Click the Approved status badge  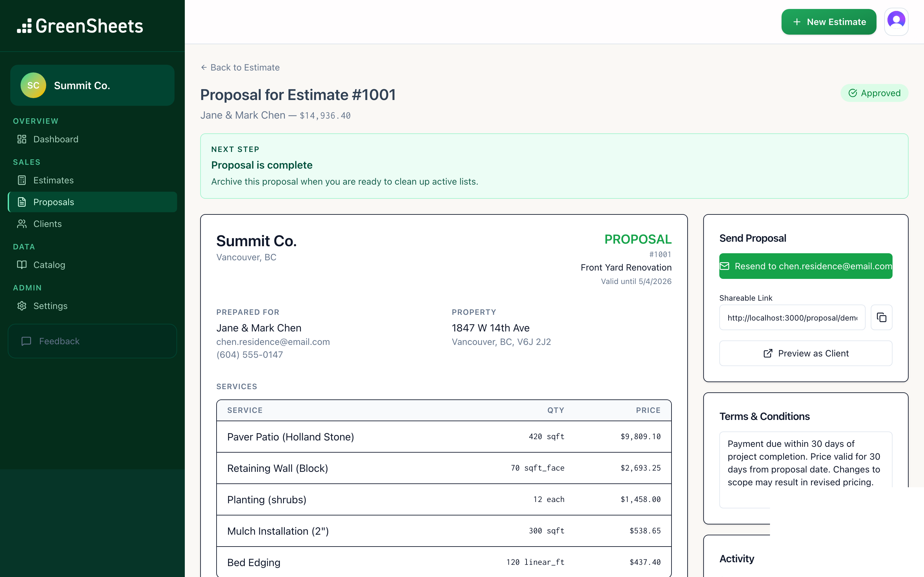pyautogui.click(x=874, y=93)
